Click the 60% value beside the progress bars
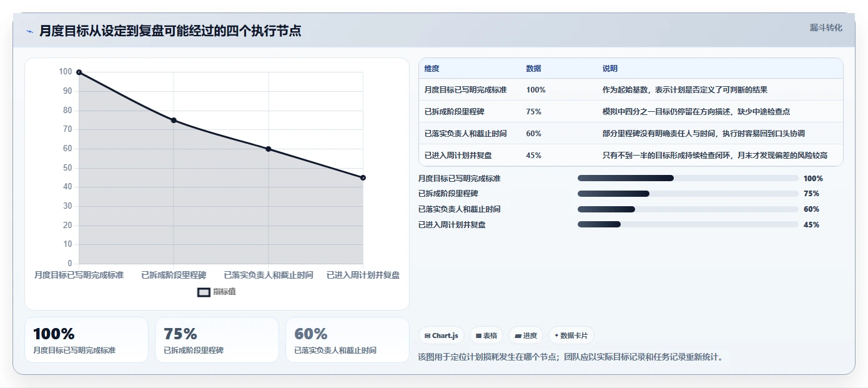Viewport: 868px width, 388px height. [x=811, y=209]
